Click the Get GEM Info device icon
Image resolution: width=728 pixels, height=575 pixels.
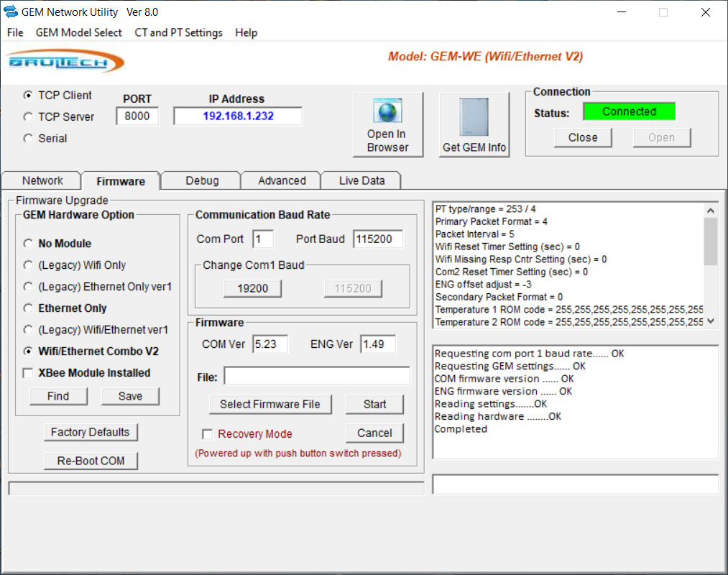click(x=474, y=116)
